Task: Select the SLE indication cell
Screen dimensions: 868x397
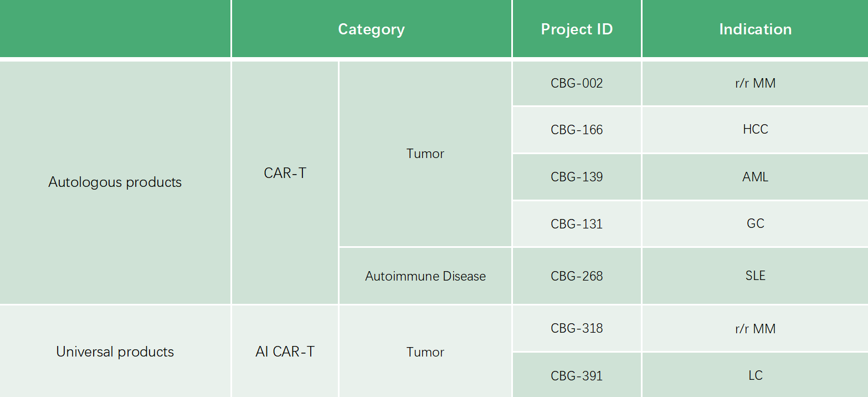Action: 755,276
